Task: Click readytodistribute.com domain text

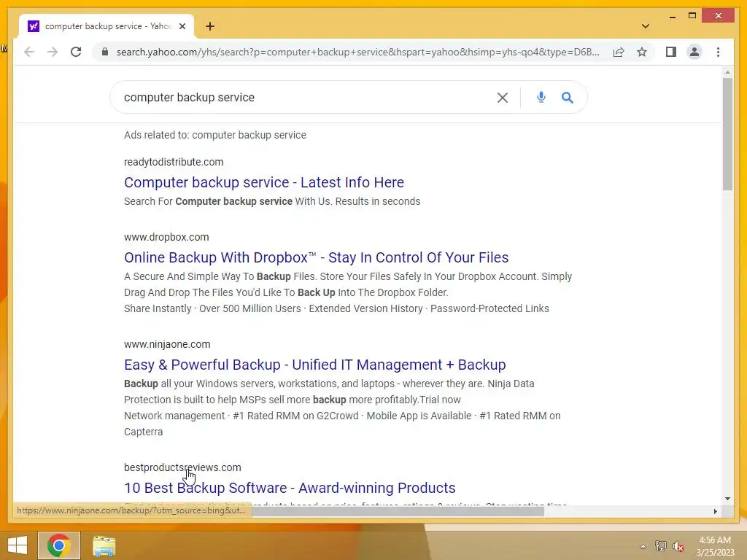Action: click(x=174, y=162)
